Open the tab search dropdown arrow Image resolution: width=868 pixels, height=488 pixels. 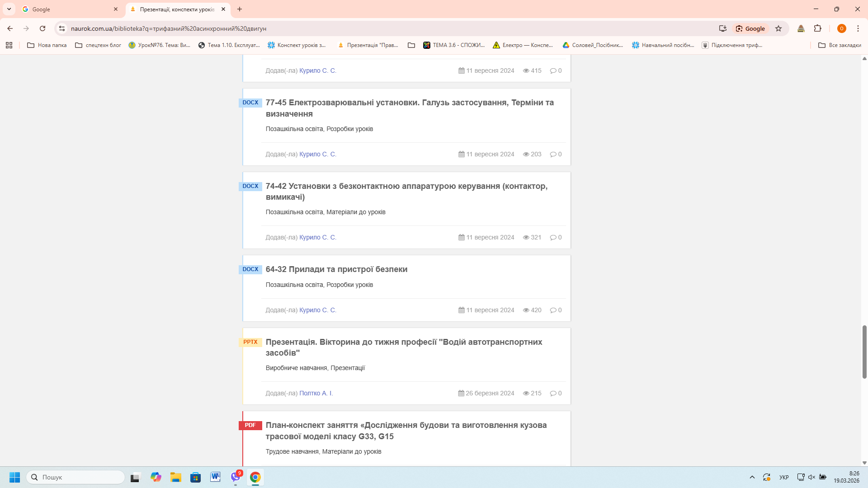point(9,9)
